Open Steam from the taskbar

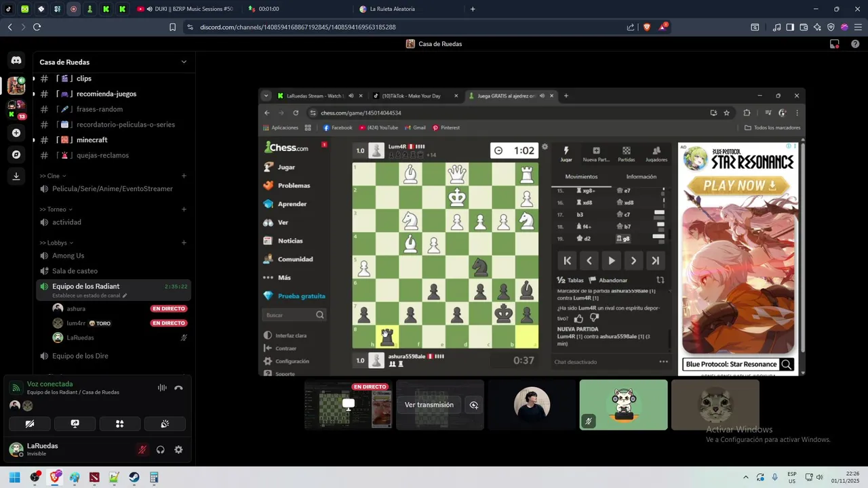click(134, 477)
